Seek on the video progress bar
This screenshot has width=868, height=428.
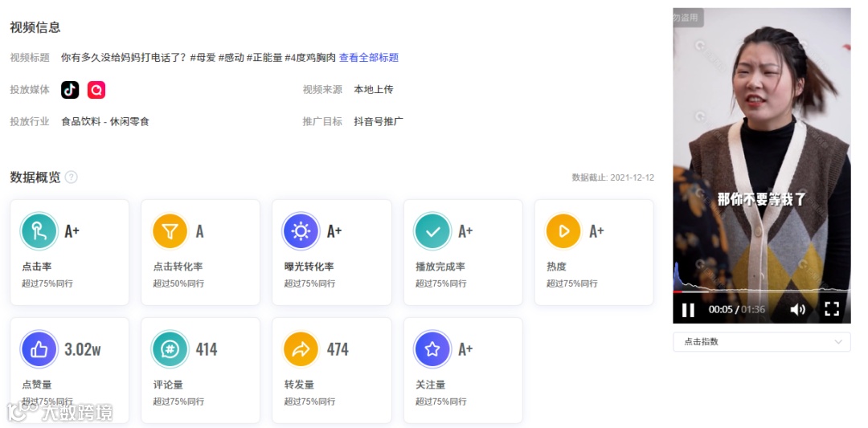click(x=762, y=291)
